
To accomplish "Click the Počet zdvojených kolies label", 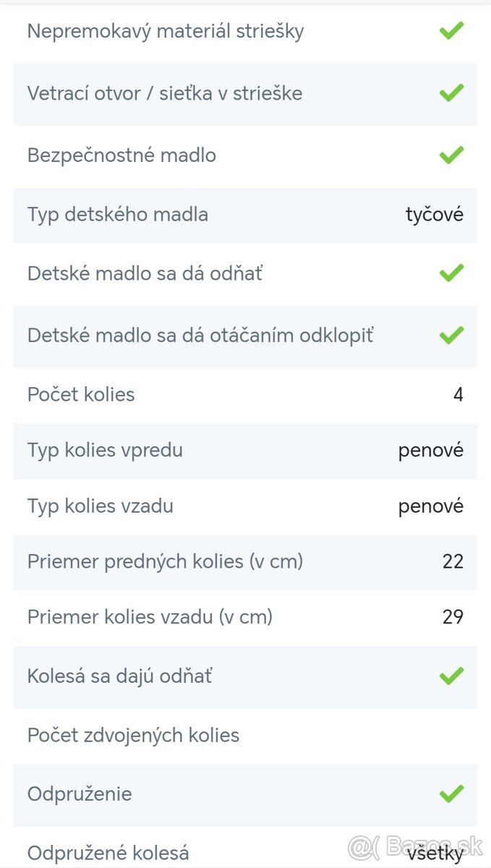I will pyautogui.click(x=133, y=735).
